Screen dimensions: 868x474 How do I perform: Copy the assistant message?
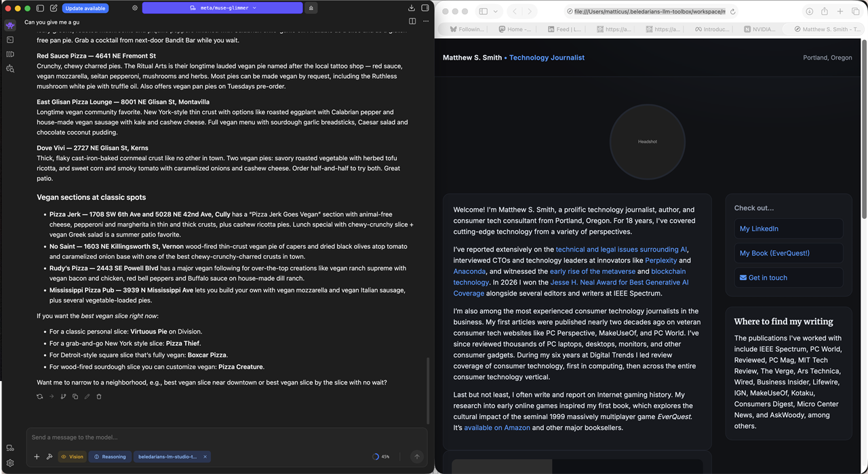[x=75, y=397]
